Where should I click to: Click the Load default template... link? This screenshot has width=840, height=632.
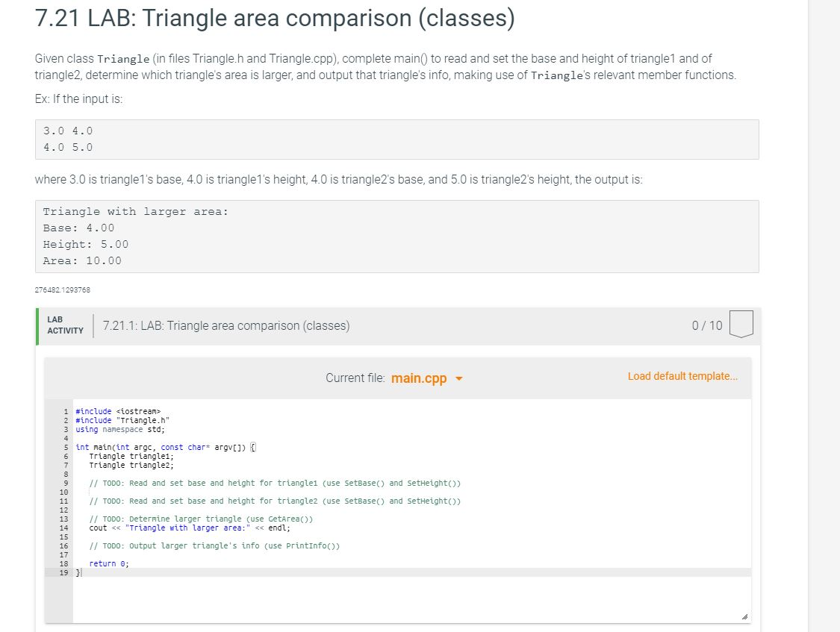pyautogui.click(x=682, y=376)
